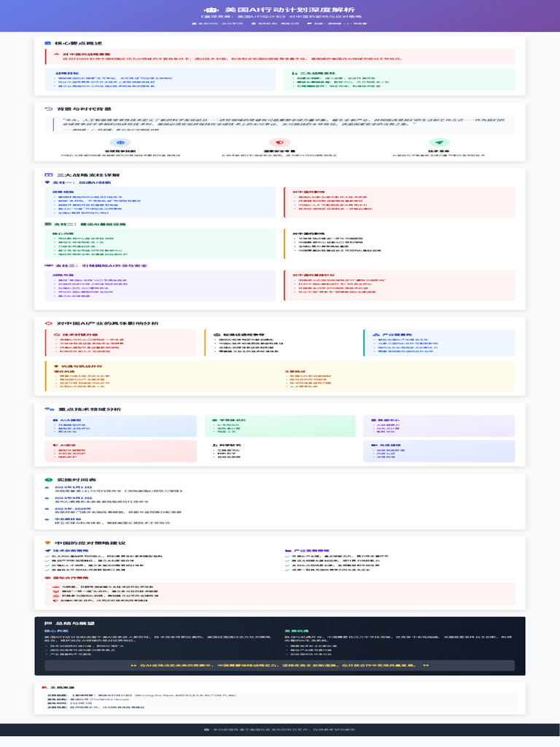Click the document name line citing AMERICA'S AI ACTION PLAN
The height and width of the screenshot is (747, 560).
(x=141, y=695)
